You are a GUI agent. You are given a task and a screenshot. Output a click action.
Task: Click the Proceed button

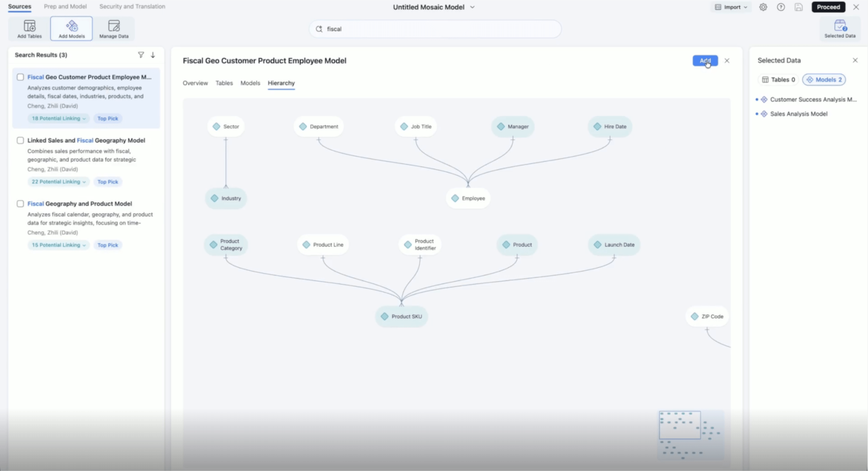click(x=828, y=7)
